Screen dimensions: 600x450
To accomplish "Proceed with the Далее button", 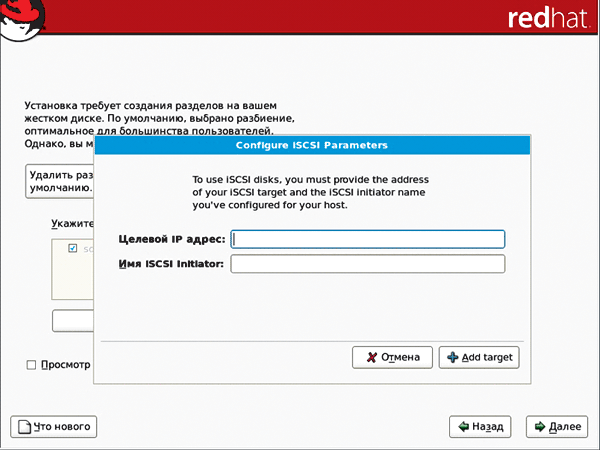I will click(557, 427).
